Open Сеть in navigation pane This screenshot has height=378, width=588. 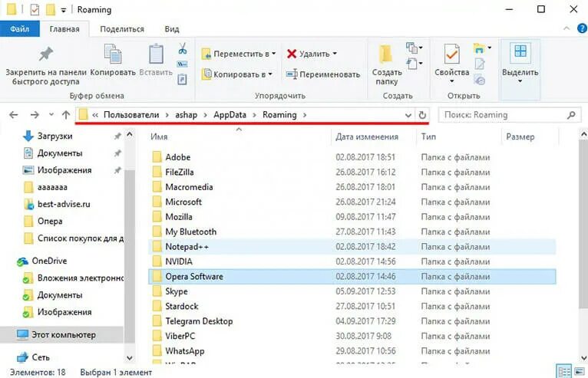pos(33,357)
